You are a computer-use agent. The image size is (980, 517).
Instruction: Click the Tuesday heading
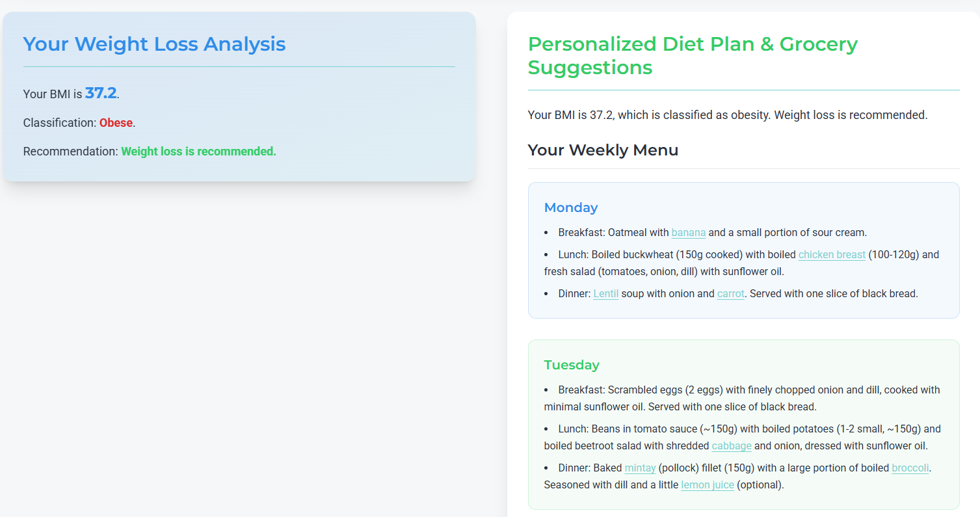[x=572, y=365]
